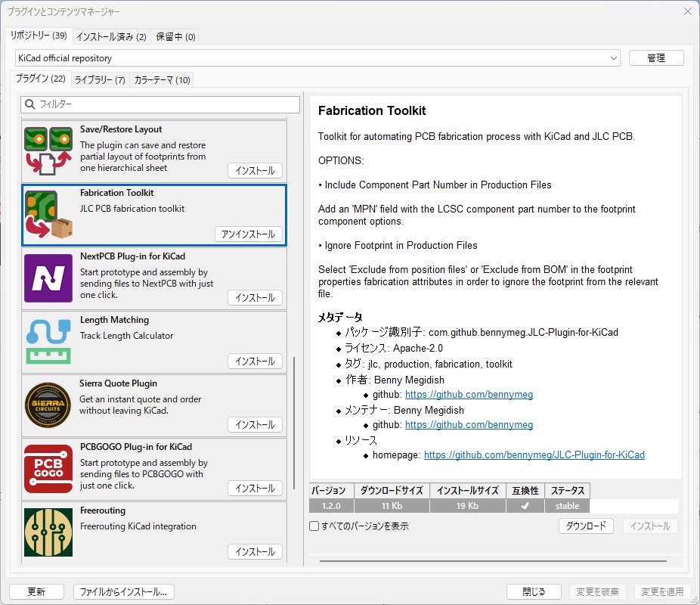The image size is (700, 605).
Task: Switch to the インストール済み tab
Action: [x=110, y=36]
